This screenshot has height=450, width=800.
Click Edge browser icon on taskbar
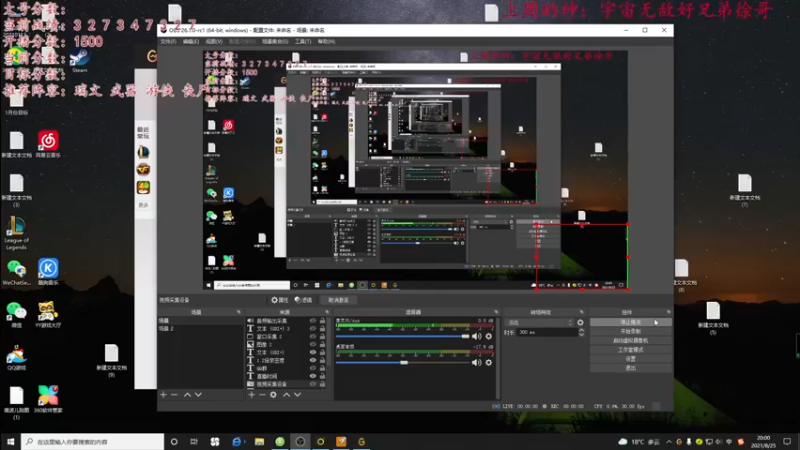[237, 441]
